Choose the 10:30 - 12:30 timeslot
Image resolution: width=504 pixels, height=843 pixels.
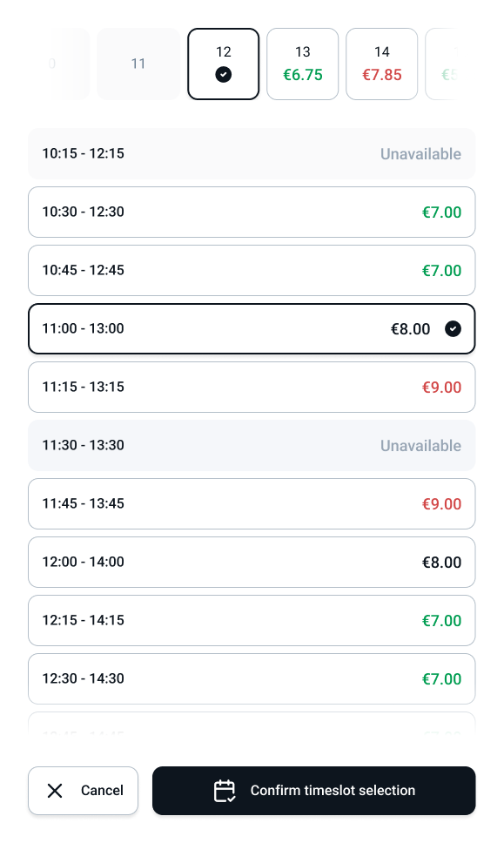(x=252, y=212)
